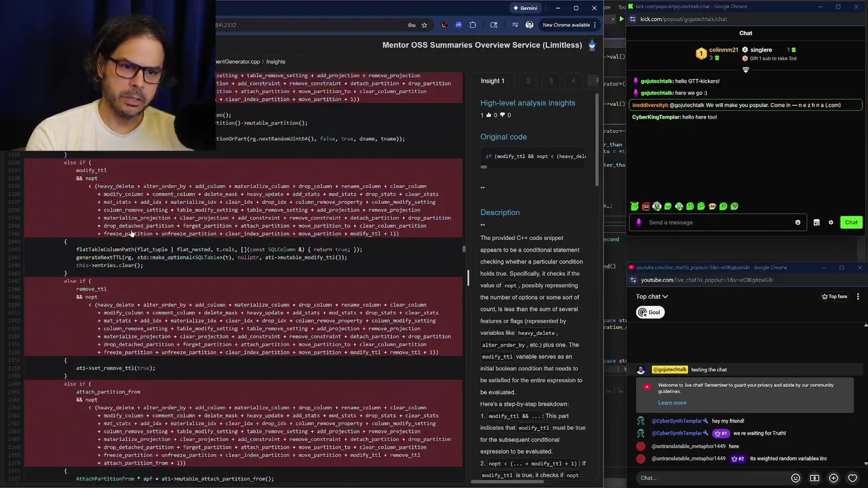Open the Chrome profile avatar
This screenshot has width=868, height=488.
click(x=529, y=25)
